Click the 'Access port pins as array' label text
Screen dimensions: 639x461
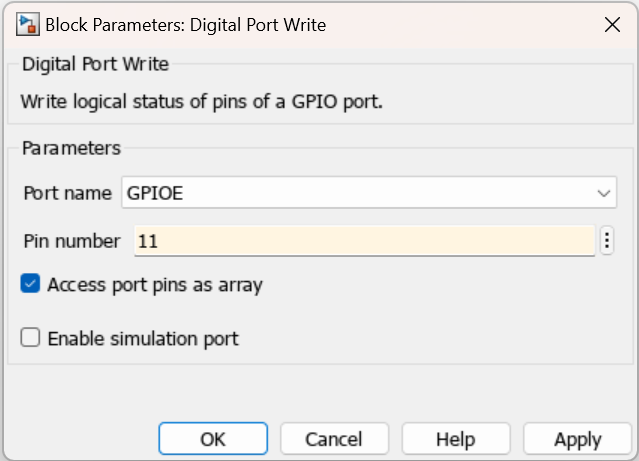click(155, 285)
